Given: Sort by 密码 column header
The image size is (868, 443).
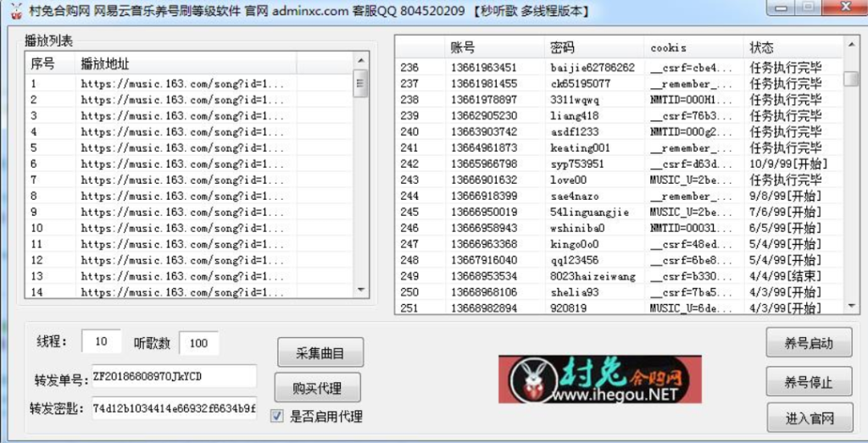Looking at the screenshot, I should click(594, 47).
